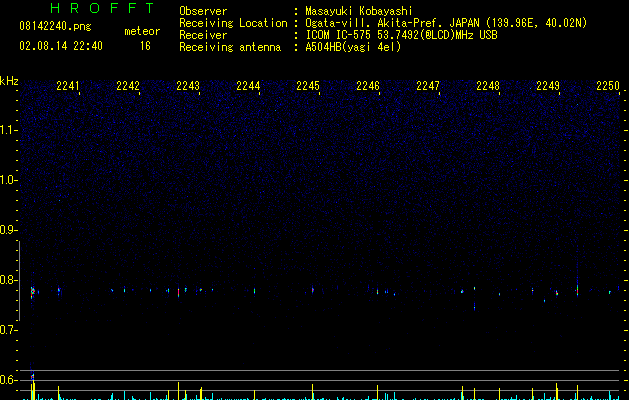Click the 2242 time marker
This screenshot has height=400, width=629.
coord(128,86)
